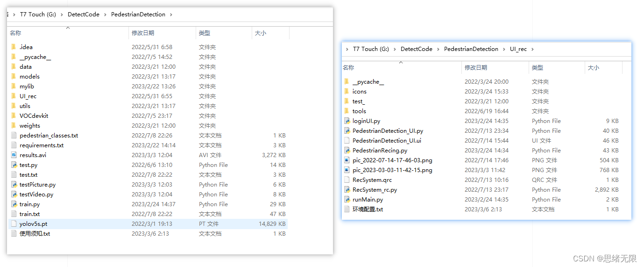Click the PedestrianRecing.py Python icon
The image size is (644, 267).
347,150
